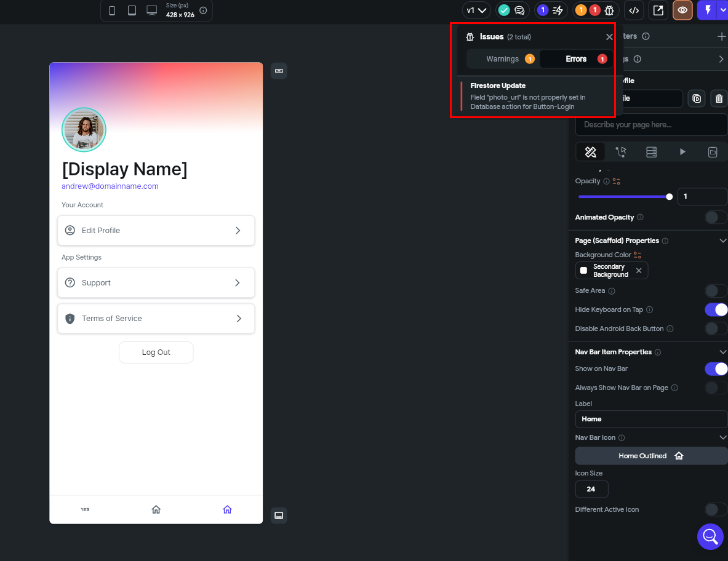Open the optimization lightning list icon
The image size is (728, 561).
(558, 10)
